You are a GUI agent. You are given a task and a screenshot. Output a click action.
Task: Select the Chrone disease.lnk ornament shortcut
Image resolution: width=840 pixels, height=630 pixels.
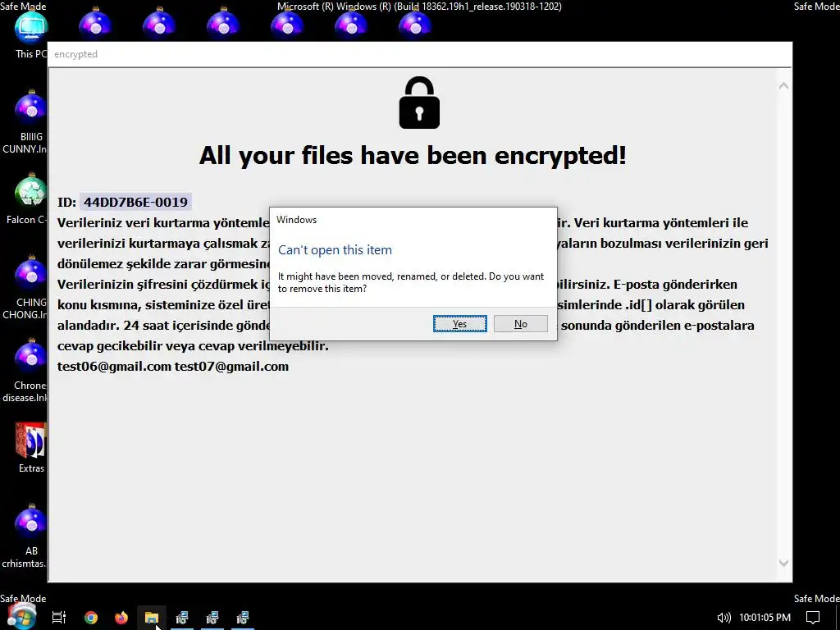coord(28,370)
